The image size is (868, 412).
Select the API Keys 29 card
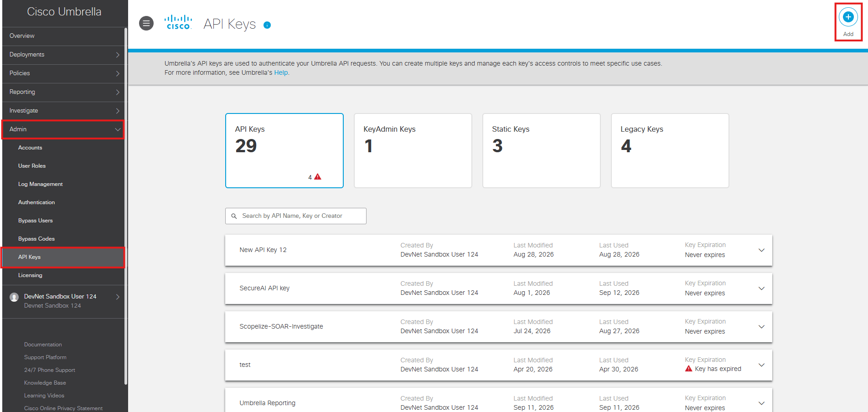[x=284, y=150]
